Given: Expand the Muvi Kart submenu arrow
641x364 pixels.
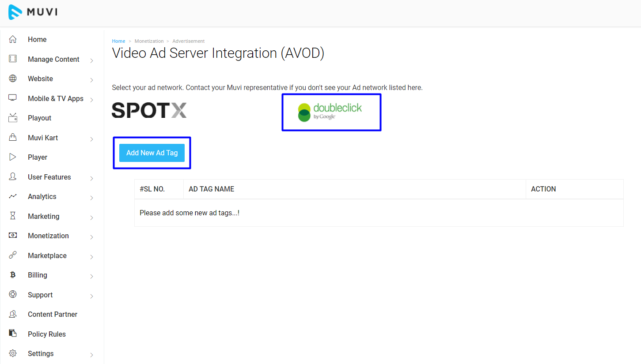Looking at the screenshot, I should [x=92, y=139].
